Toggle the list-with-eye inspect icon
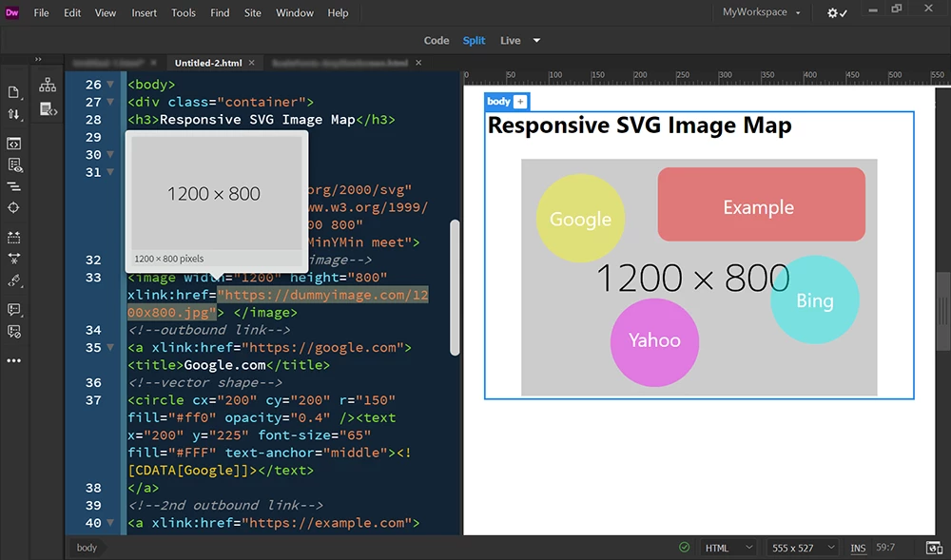This screenshot has height=560, width=951. click(x=13, y=164)
